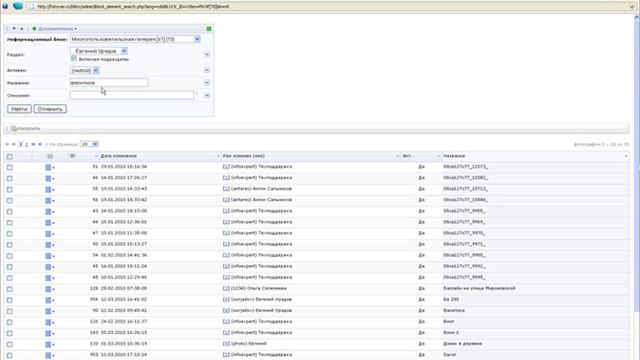Click the minus icon beside the Активен filter row

point(207,70)
